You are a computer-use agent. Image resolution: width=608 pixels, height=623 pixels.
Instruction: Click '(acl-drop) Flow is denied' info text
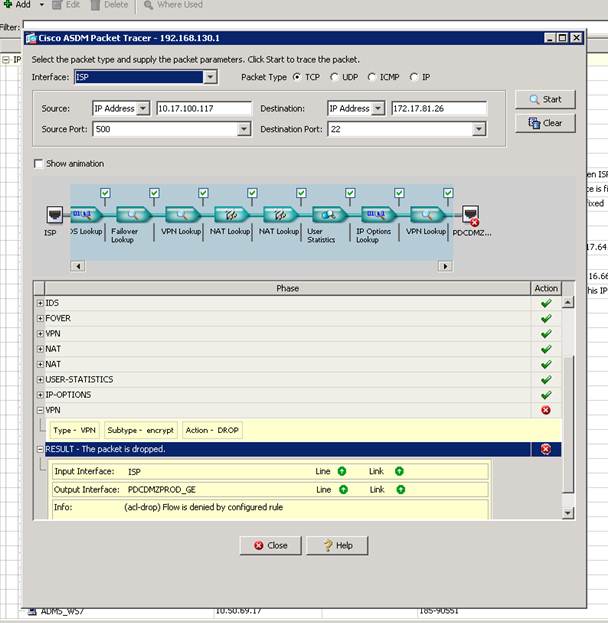click(x=203, y=507)
